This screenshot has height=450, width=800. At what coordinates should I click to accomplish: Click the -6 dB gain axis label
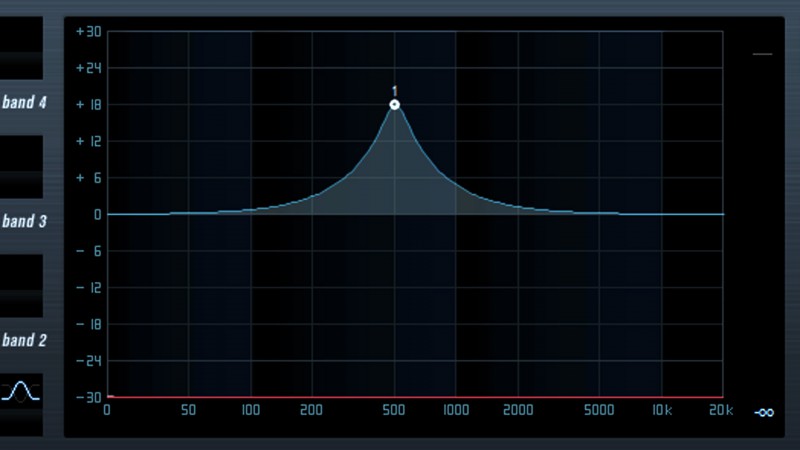click(88, 252)
